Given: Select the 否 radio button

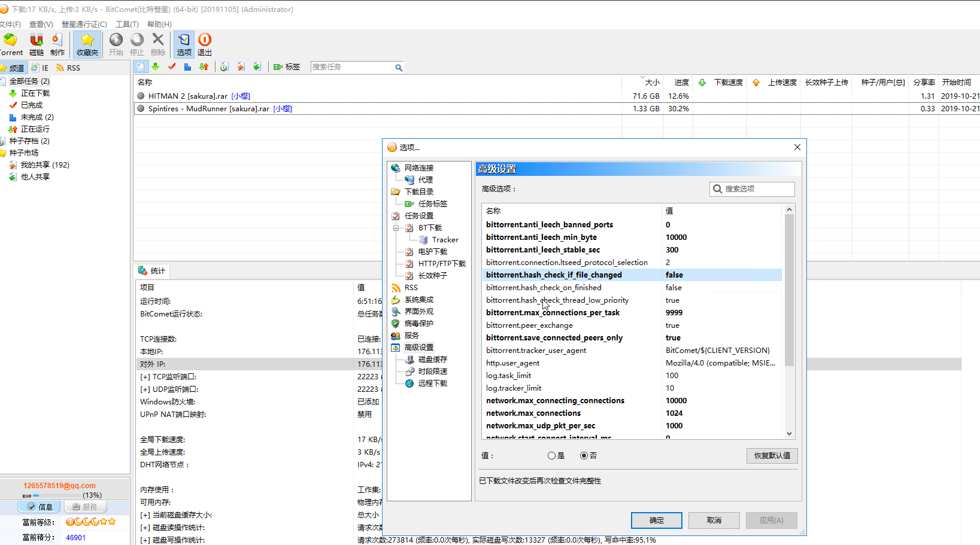Looking at the screenshot, I should [x=584, y=456].
